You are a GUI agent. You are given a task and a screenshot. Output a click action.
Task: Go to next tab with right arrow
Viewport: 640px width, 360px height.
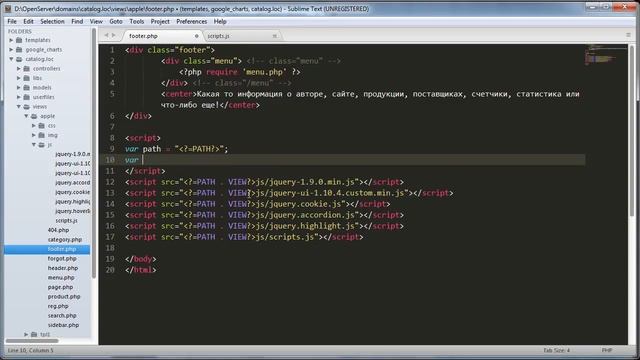tap(114, 36)
